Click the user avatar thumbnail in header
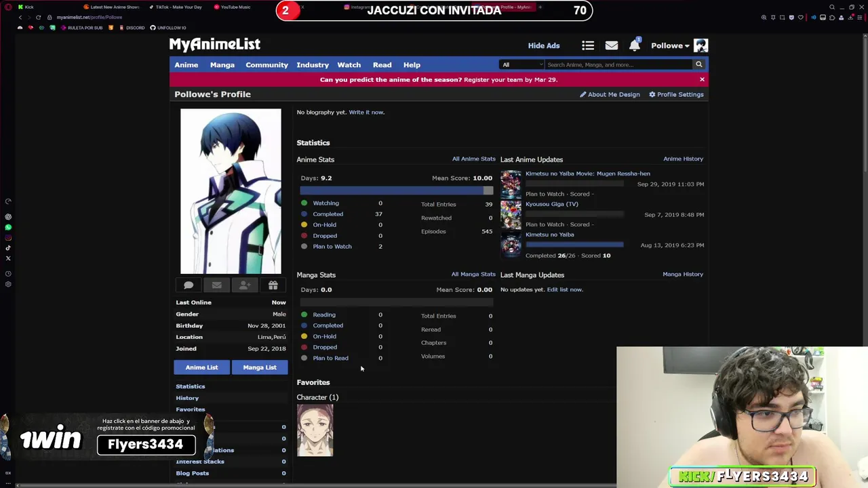This screenshot has height=488, width=868. pos(701,45)
